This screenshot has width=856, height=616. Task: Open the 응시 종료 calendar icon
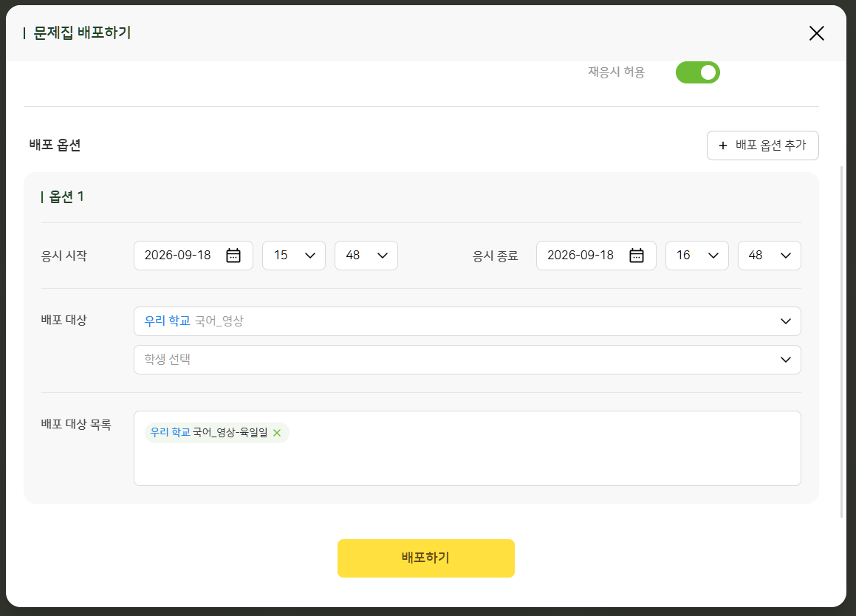pyautogui.click(x=637, y=256)
